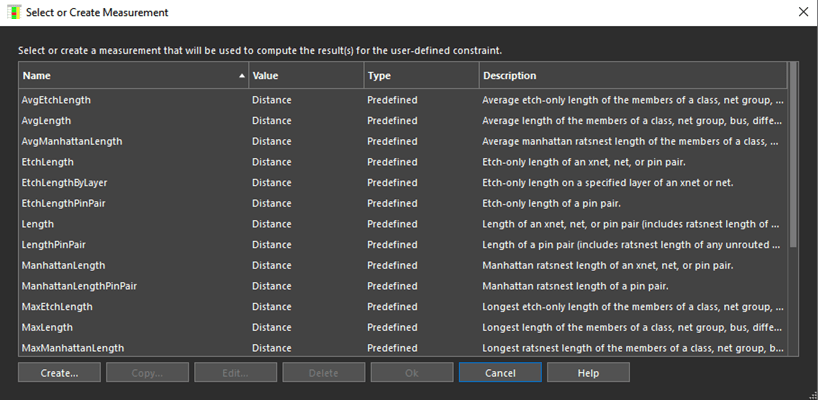This screenshot has height=400, width=818.
Task: Sort by the Description column header
Action: tap(633, 76)
